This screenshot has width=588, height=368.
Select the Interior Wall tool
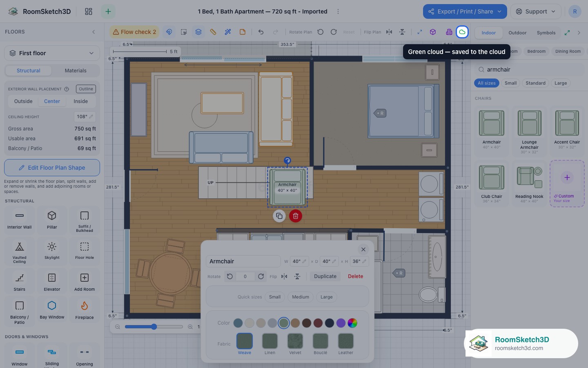19,220
